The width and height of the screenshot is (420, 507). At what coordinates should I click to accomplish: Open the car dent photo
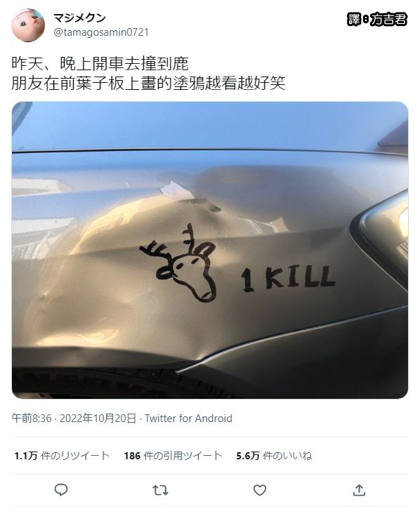[x=210, y=250]
